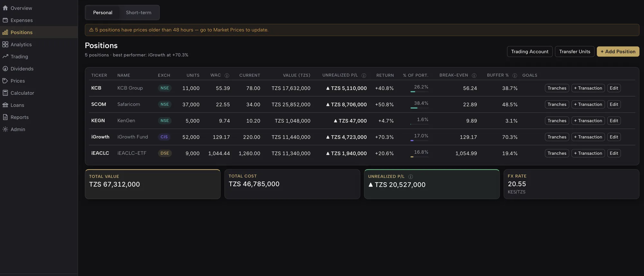Click the Loans bank icon
This screenshot has height=276, width=644.
pyautogui.click(x=5, y=105)
